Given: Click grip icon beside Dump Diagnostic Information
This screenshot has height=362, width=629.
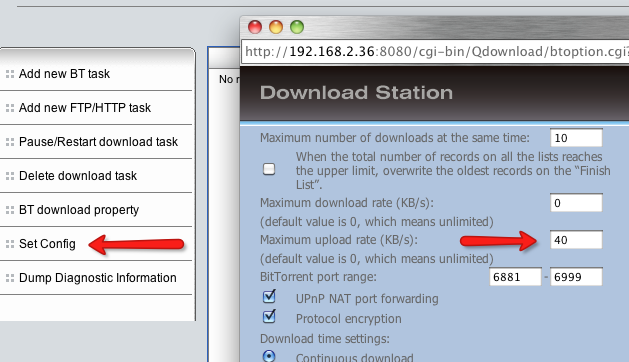Looking at the screenshot, I should coord(10,278).
